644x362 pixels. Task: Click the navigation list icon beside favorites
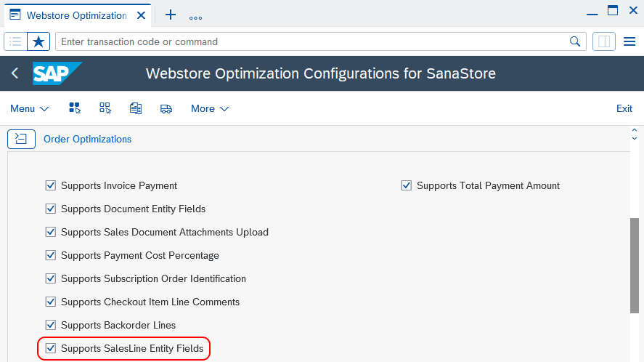[16, 41]
